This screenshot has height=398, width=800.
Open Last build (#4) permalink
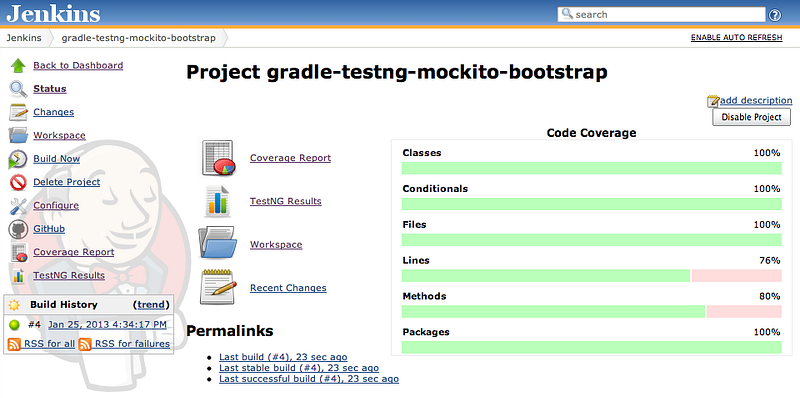[283, 357]
